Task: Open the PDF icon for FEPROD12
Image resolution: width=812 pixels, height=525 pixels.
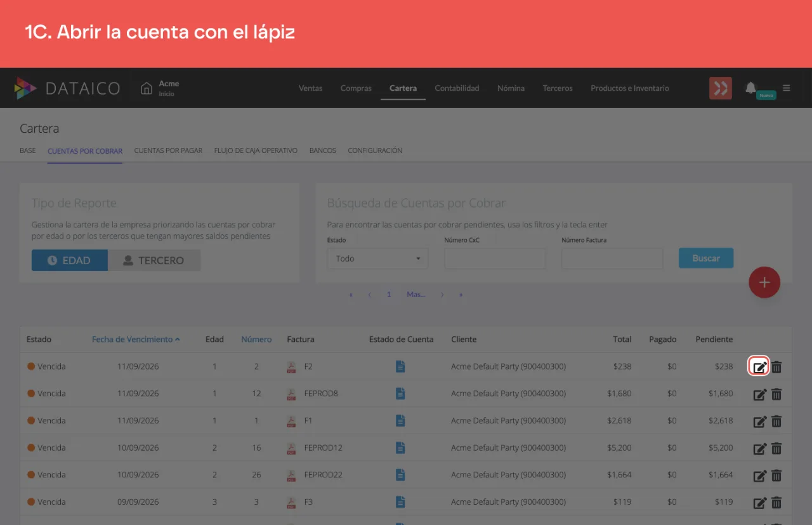Action: tap(291, 448)
